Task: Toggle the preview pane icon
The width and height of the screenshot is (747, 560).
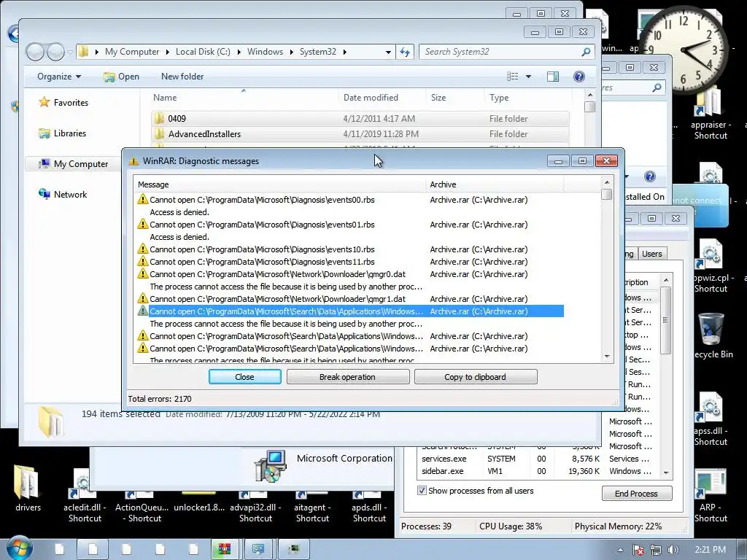Action: point(553,76)
